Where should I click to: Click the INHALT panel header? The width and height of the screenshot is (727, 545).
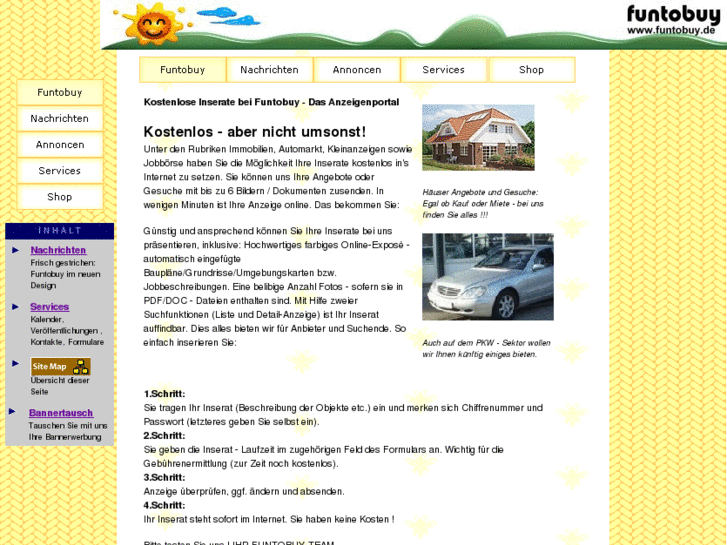click(59, 231)
